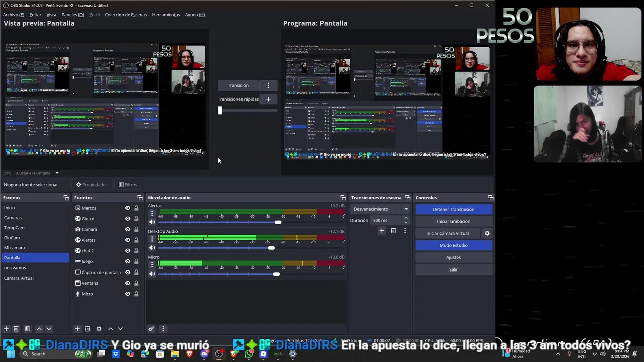Mute Desktop Audio speaker icon
Image resolution: width=644 pixels, height=362 pixels.
click(x=152, y=248)
